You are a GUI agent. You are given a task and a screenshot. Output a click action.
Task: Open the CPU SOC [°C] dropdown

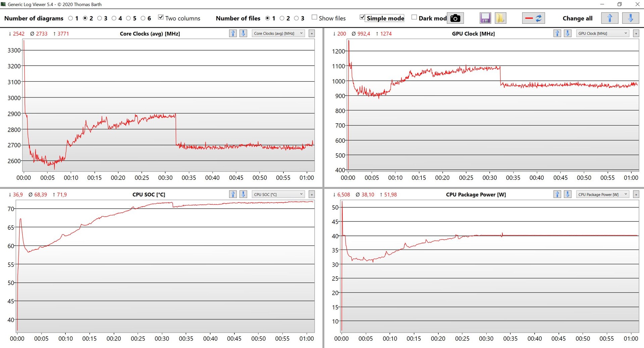point(278,195)
